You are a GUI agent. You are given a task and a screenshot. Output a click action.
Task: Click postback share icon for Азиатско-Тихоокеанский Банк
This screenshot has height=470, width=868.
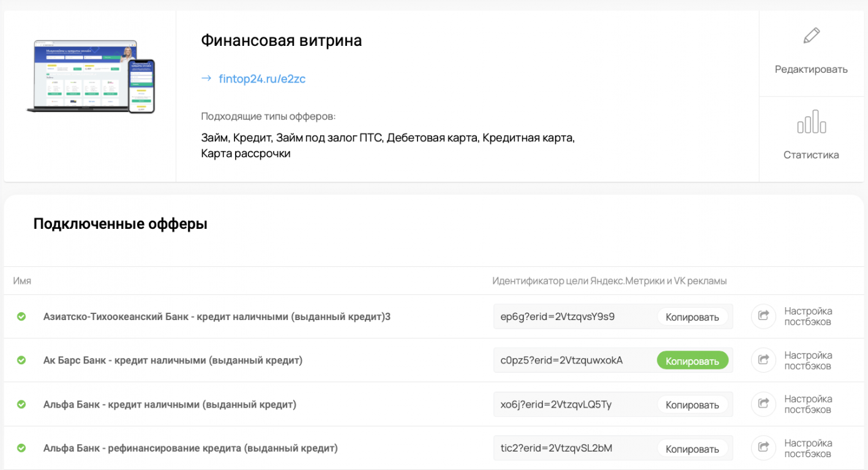(763, 316)
